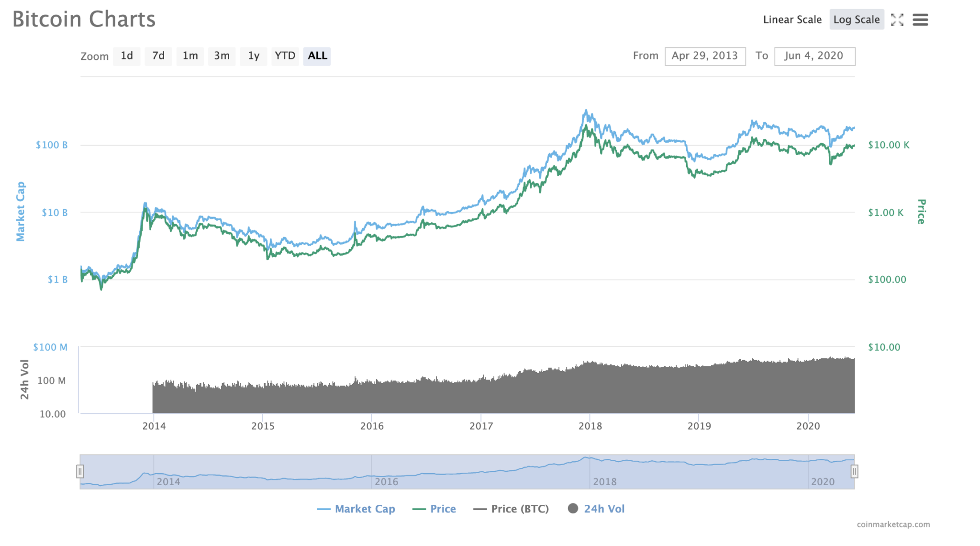The height and width of the screenshot is (546, 980).
Task: Switch to Log Scale view
Action: pyautogui.click(x=857, y=20)
